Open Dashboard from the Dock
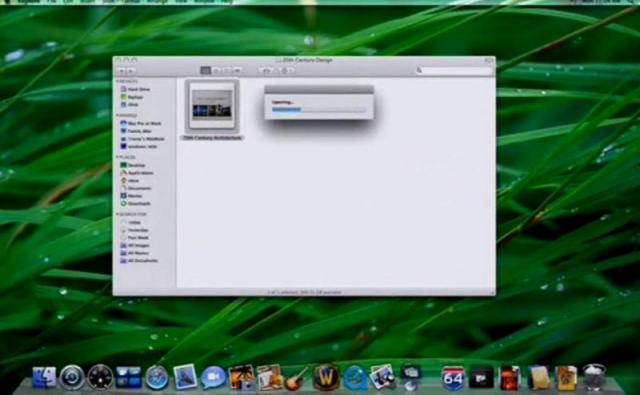Image resolution: width=640 pixels, height=395 pixels. pyautogui.click(x=100, y=377)
